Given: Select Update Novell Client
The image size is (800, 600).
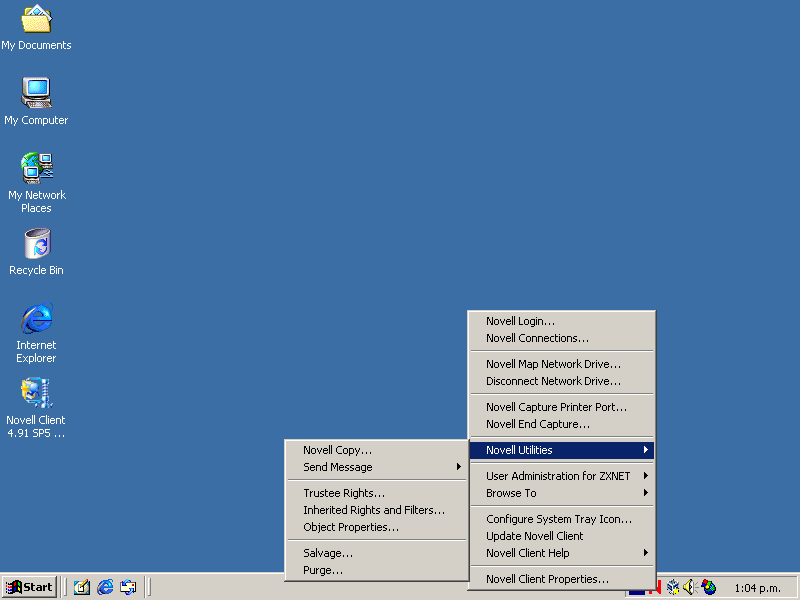Looking at the screenshot, I should click(x=562, y=536).
